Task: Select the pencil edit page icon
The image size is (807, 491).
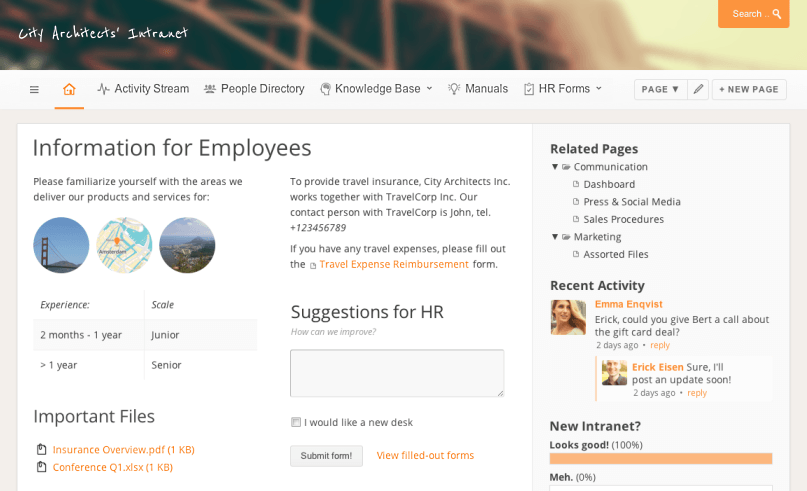Action: coord(698,89)
